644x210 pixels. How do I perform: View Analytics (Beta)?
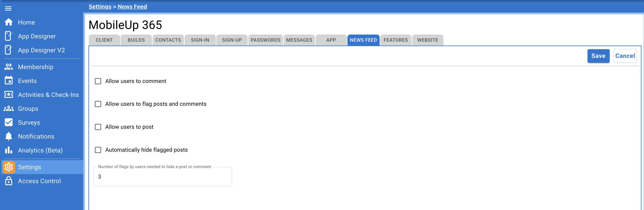[x=40, y=150]
